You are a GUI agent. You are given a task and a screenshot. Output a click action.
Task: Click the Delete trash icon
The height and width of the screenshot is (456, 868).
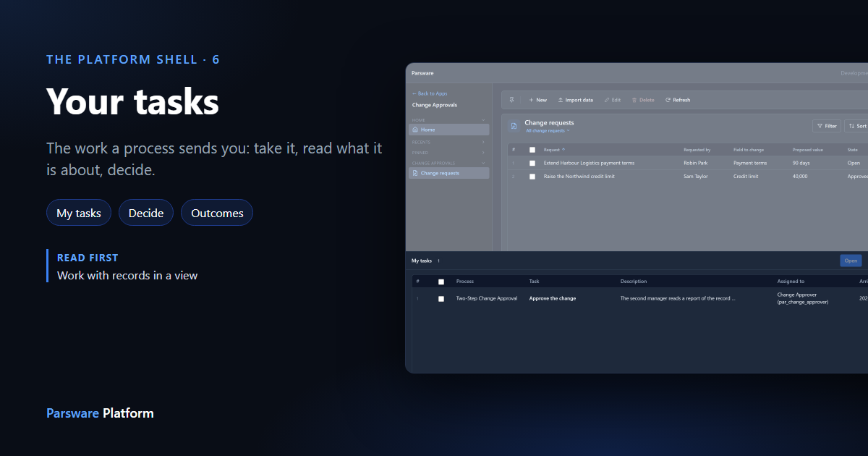[x=634, y=100]
